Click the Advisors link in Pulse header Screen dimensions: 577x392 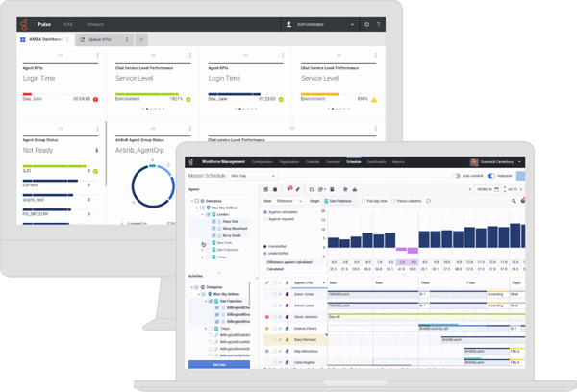(x=94, y=24)
